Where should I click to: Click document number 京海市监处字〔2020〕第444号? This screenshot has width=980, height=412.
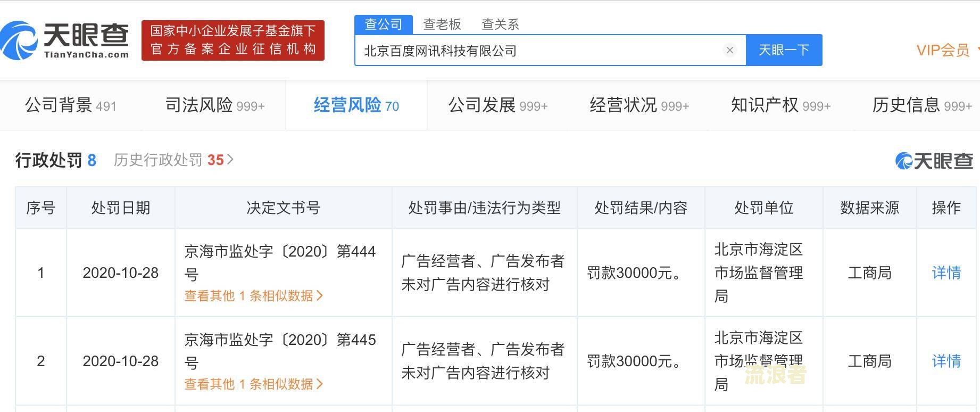pyautogui.click(x=280, y=262)
